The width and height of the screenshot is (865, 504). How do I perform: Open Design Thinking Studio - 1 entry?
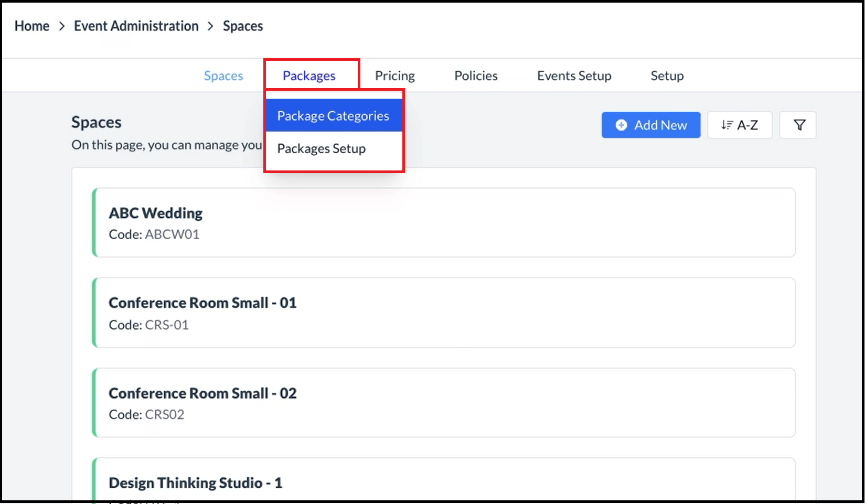click(443, 481)
